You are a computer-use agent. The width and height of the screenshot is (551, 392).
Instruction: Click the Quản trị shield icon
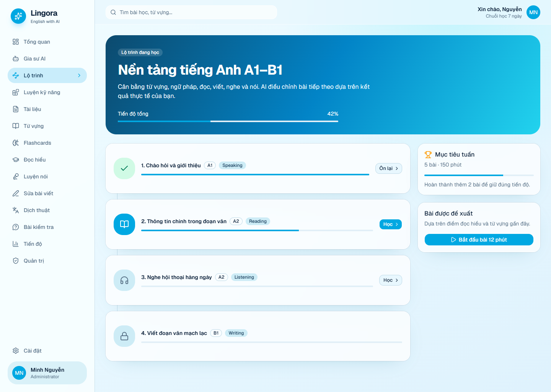click(x=16, y=261)
